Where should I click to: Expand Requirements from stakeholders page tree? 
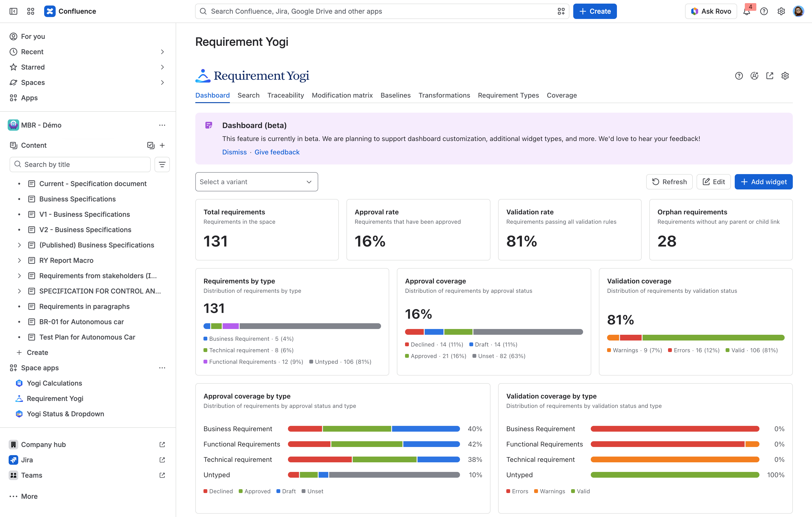[x=19, y=276]
